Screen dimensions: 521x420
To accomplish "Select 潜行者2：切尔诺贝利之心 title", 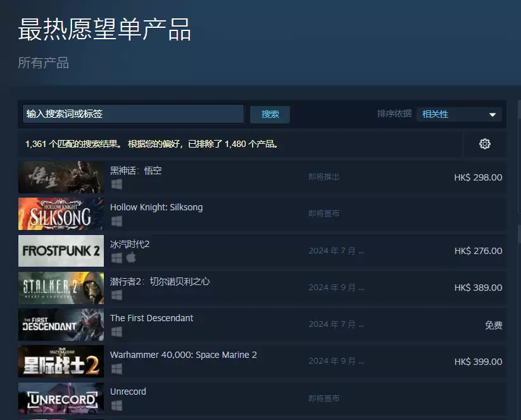I will click(160, 281).
